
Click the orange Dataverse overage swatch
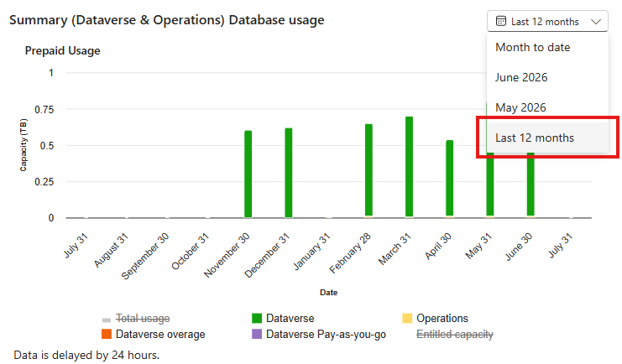pos(107,335)
